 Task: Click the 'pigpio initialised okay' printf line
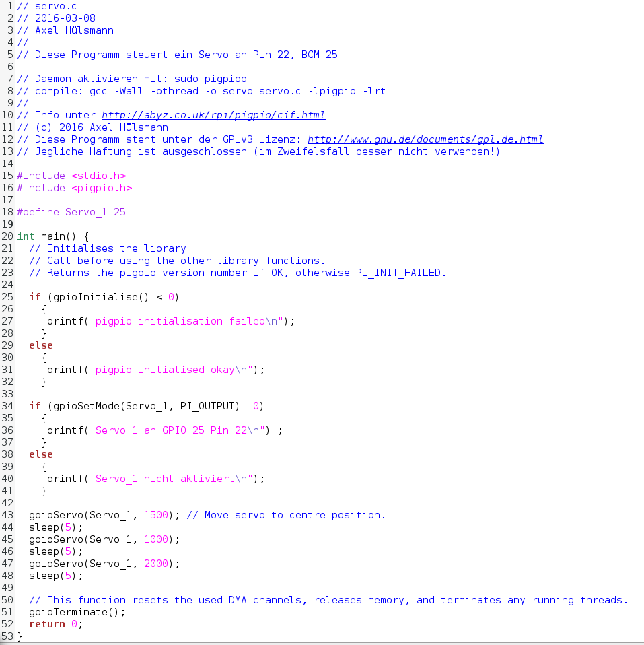pos(156,370)
